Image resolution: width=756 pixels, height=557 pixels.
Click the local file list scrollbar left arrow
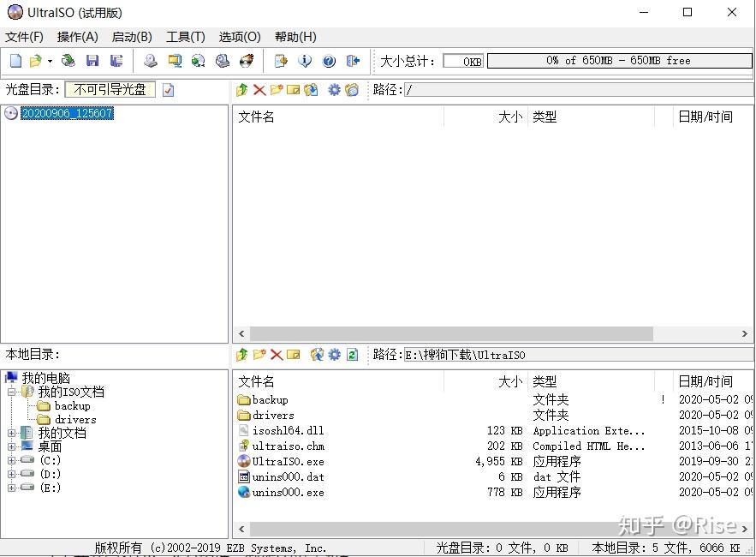click(x=241, y=529)
